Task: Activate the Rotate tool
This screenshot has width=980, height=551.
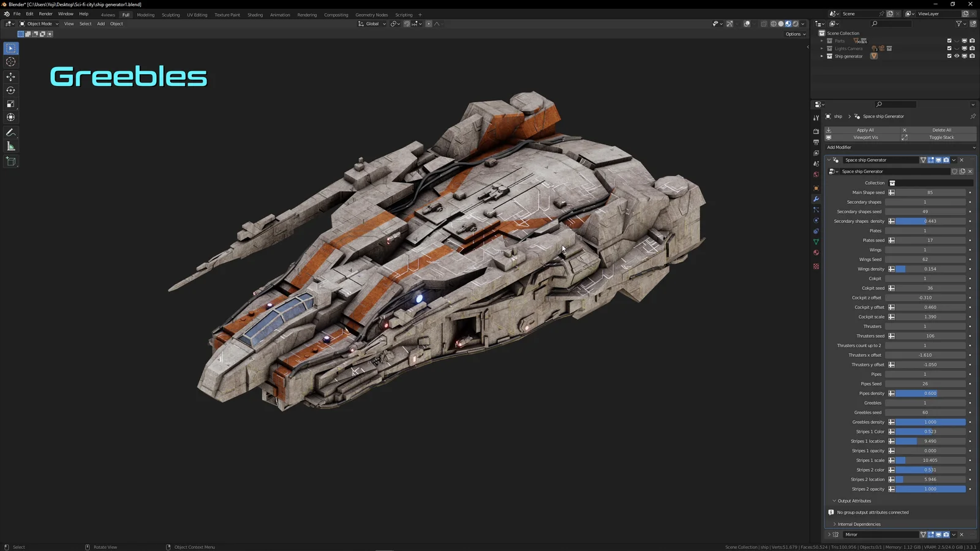Action: [x=10, y=90]
